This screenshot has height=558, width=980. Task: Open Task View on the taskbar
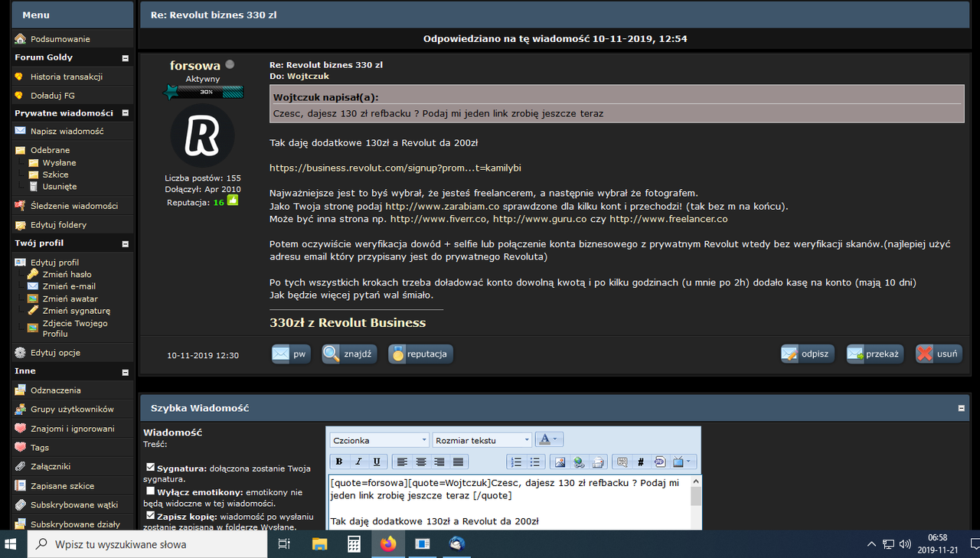coord(284,544)
